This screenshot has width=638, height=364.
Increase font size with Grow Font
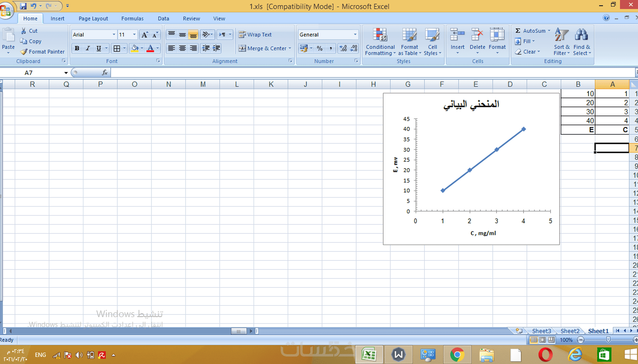pos(144,35)
